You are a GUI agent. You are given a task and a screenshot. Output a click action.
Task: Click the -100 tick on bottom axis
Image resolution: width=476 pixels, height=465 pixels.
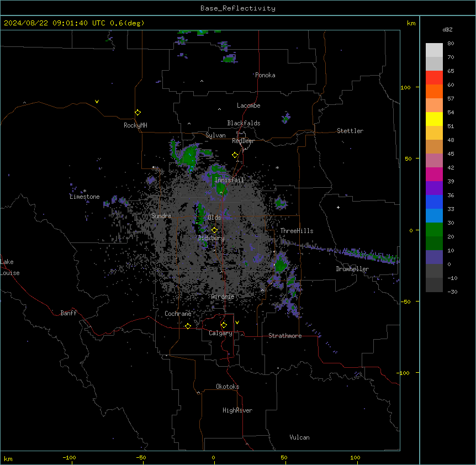tap(69, 457)
